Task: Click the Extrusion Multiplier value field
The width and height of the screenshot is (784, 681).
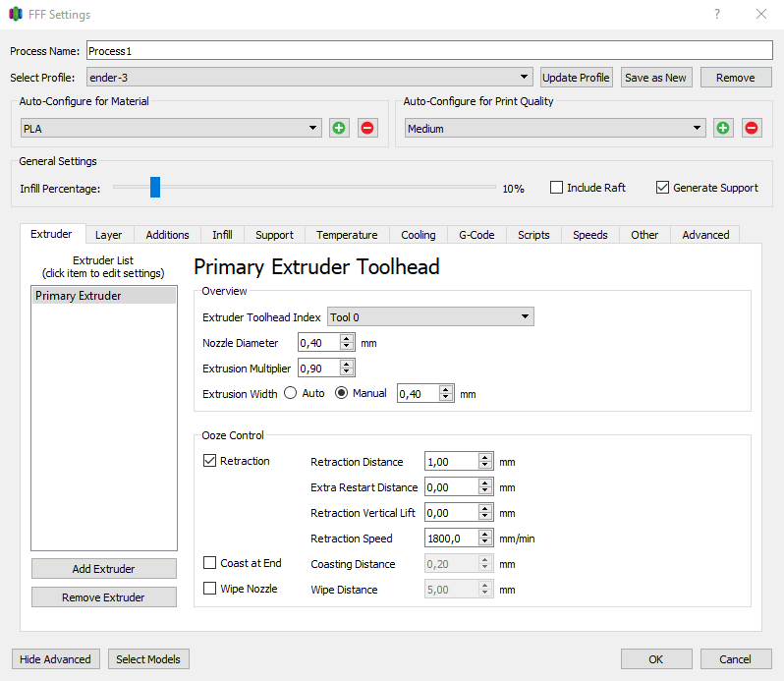Action: coord(319,368)
